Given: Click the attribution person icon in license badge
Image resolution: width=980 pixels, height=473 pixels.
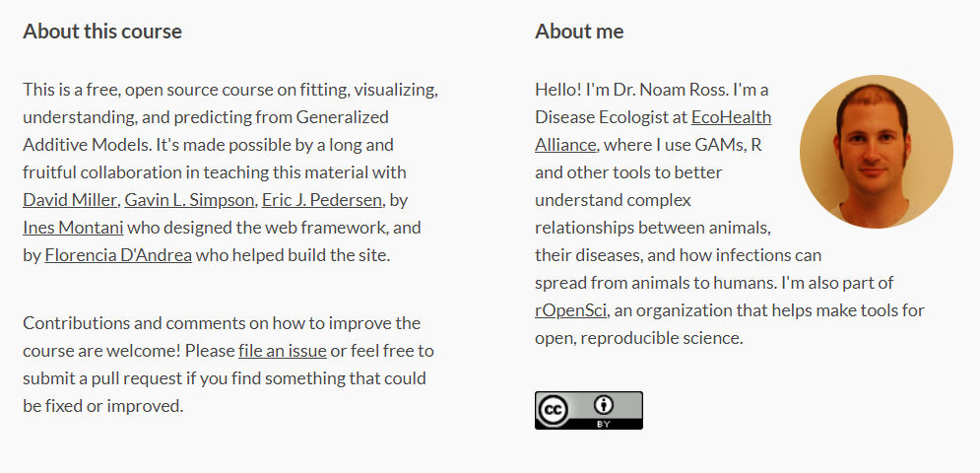Looking at the screenshot, I should pos(604,404).
